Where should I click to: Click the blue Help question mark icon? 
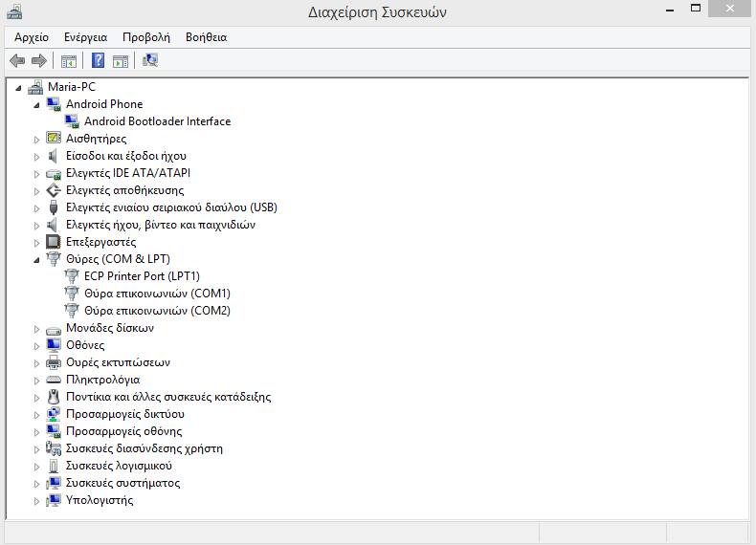tap(98, 61)
